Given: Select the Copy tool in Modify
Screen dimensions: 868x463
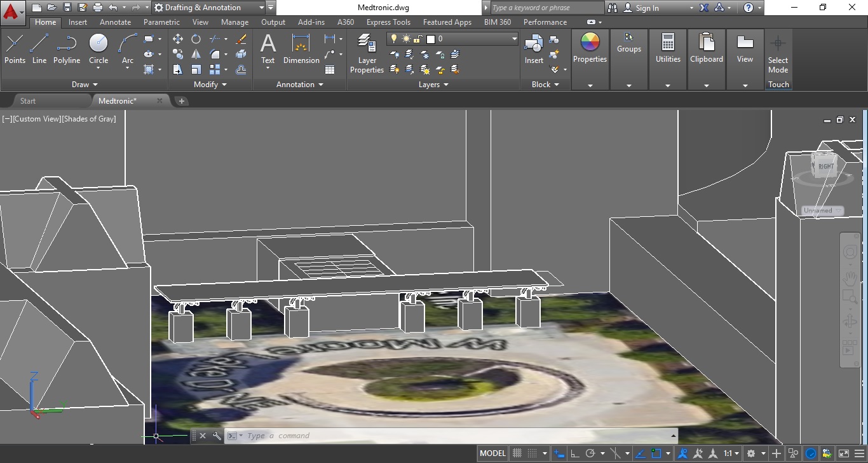Looking at the screenshot, I should (x=178, y=54).
